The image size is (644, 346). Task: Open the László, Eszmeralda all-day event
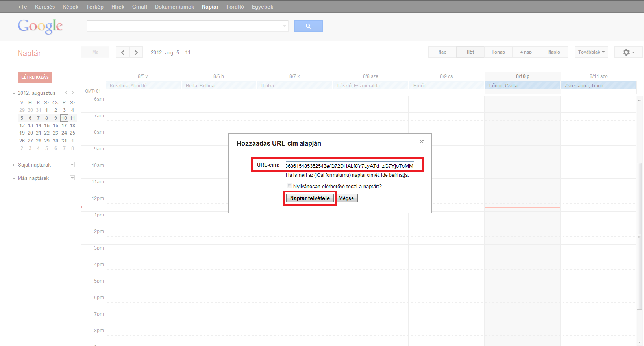click(370, 85)
